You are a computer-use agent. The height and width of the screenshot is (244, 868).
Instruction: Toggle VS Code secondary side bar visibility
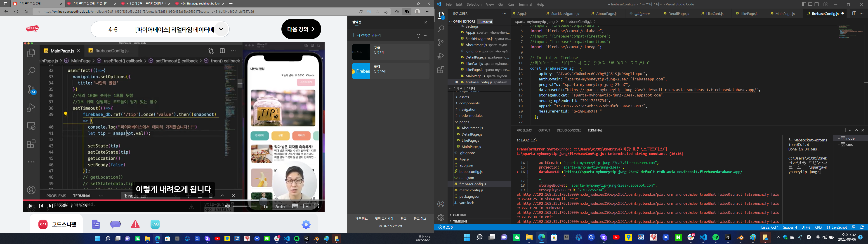point(816,4)
